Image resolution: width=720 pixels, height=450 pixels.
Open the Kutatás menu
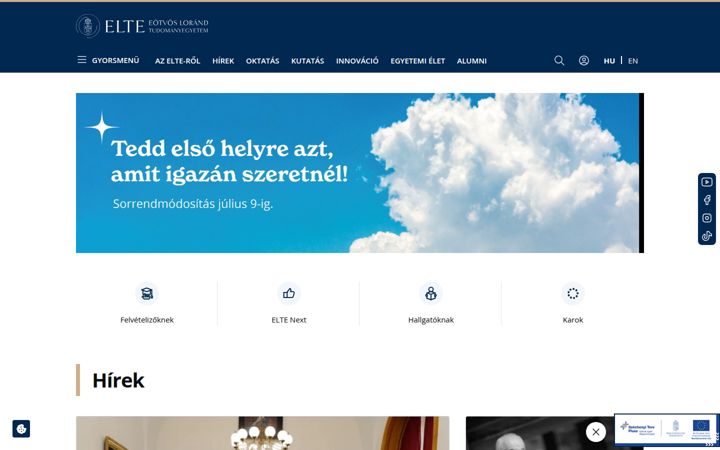click(x=308, y=61)
